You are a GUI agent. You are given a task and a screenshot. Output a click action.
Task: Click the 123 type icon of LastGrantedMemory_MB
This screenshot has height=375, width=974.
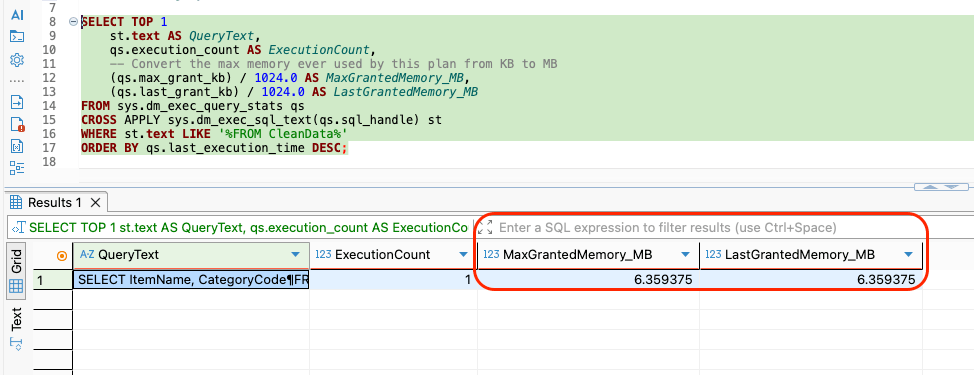coord(714,255)
